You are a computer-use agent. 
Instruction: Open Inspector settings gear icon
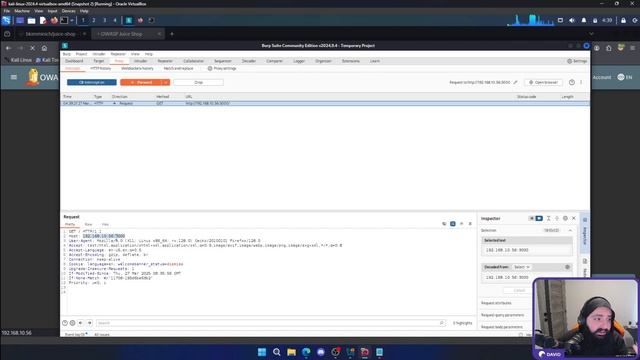pyautogui.click(x=565, y=218)
